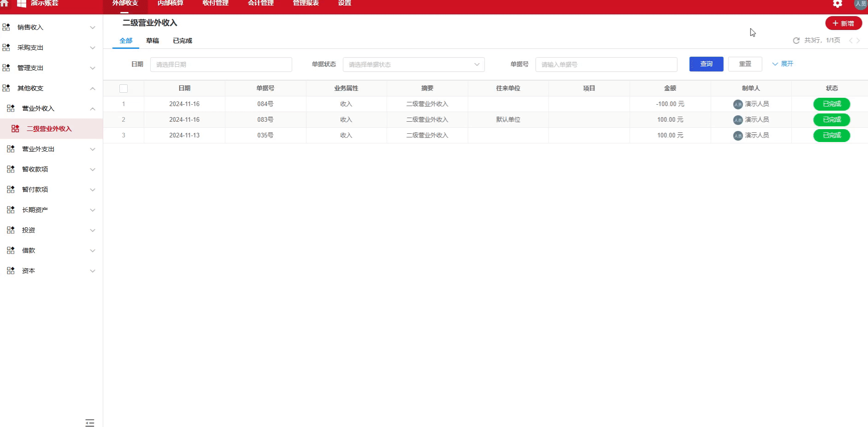Click the 新增 button to add record
This screenshot has height=427, width=868.
point(844,23)
